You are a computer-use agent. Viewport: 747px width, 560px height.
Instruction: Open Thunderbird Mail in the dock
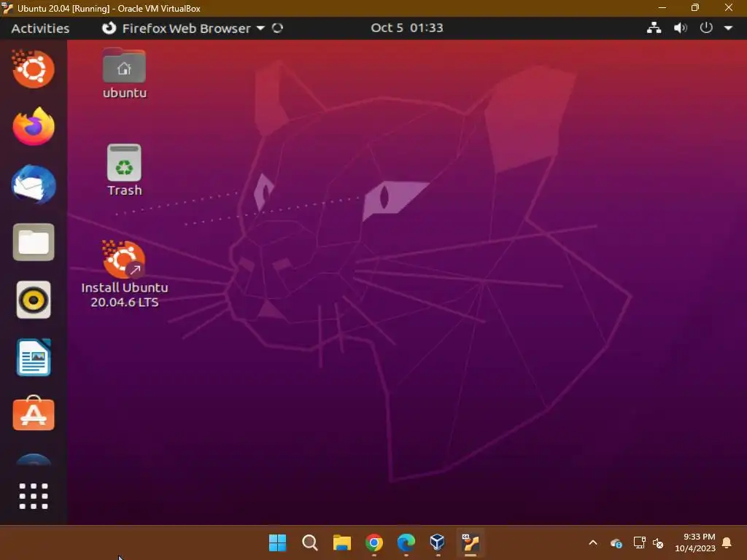click(34, 184)
